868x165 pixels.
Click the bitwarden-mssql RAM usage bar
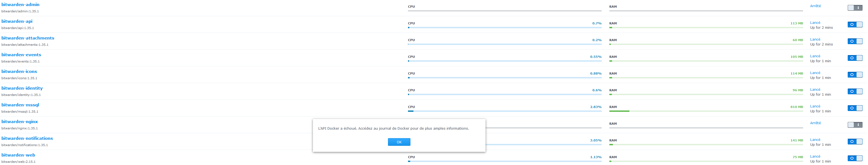pyautogui.click(x=706, y=111)
